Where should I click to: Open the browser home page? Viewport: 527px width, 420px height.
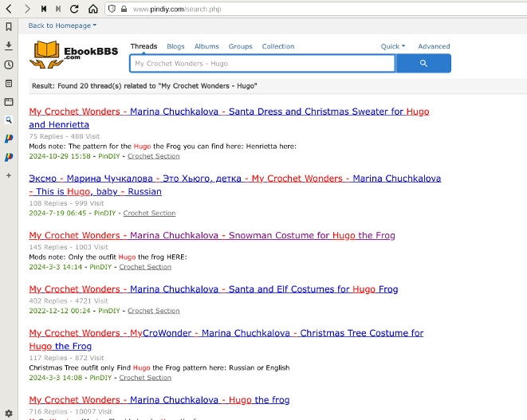pos(93,9)
